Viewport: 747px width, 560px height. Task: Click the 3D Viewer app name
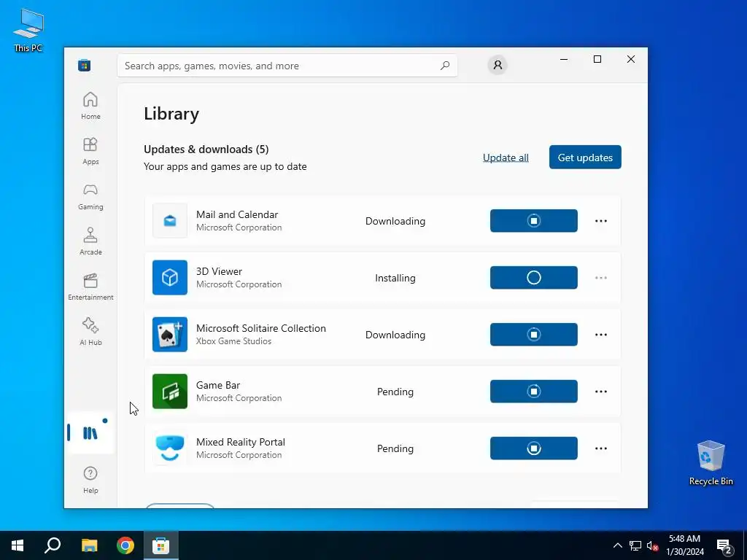[x=219, y=271]
